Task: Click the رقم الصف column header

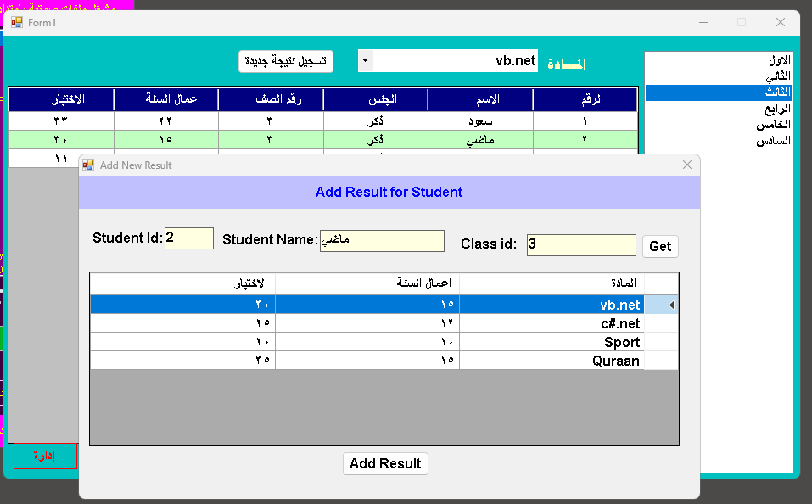Action: [271, 99]
